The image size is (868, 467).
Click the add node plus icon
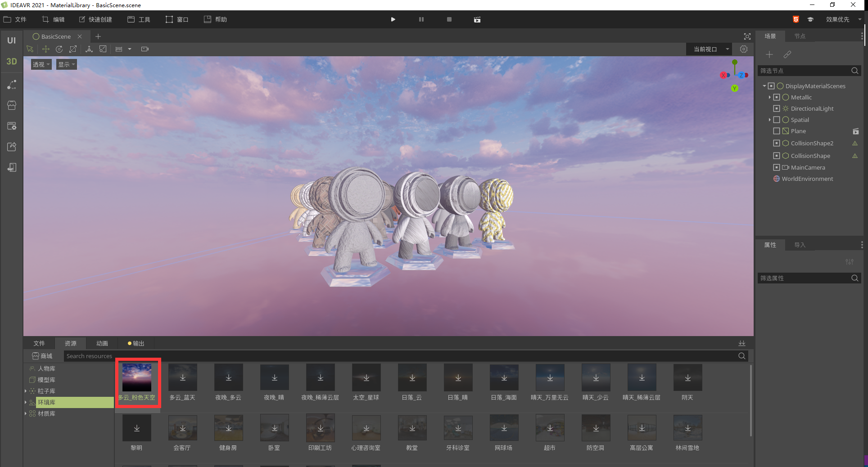point(769,54)
